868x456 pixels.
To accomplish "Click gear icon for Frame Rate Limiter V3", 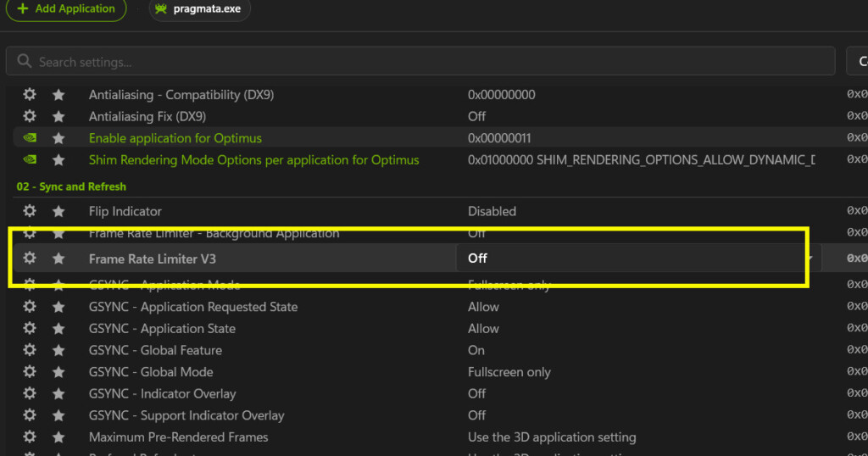I will 30,258.
